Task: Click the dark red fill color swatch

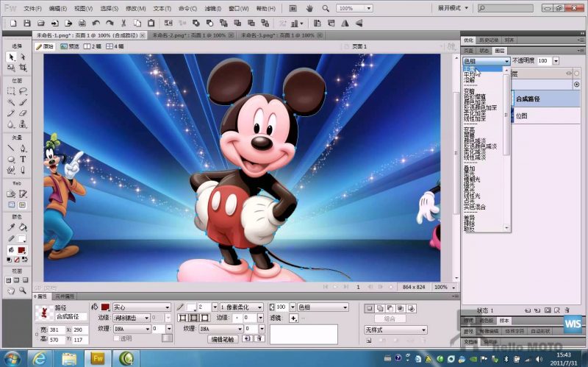Action: 105,307
